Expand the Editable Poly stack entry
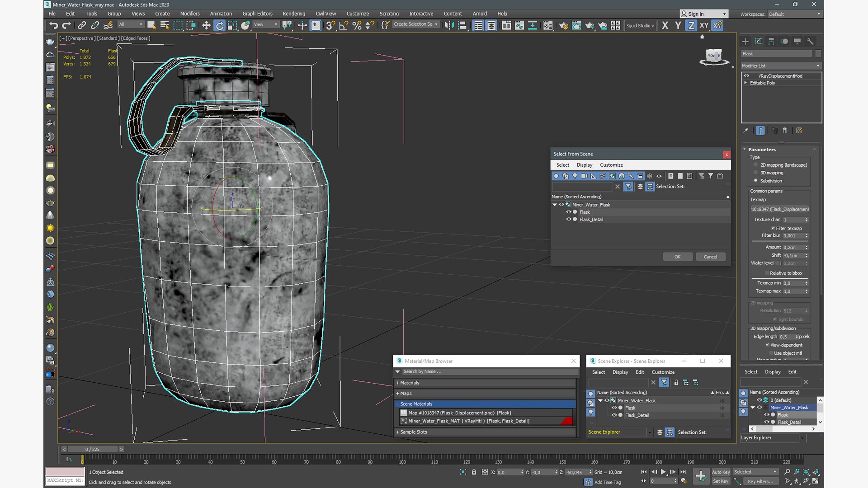Image resolution: width=868 pixels, height=488 pixels. pyautogui.click(x=745, y=83)
